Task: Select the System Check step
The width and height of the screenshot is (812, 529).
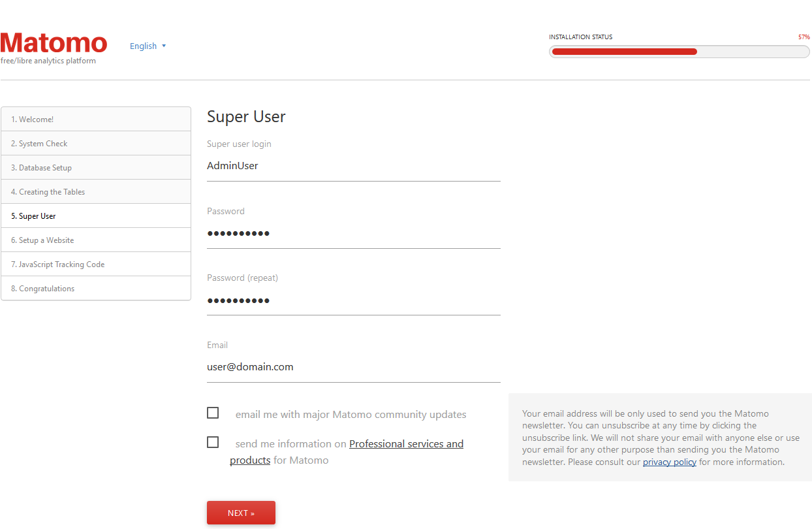Action: tap(96, 144)
